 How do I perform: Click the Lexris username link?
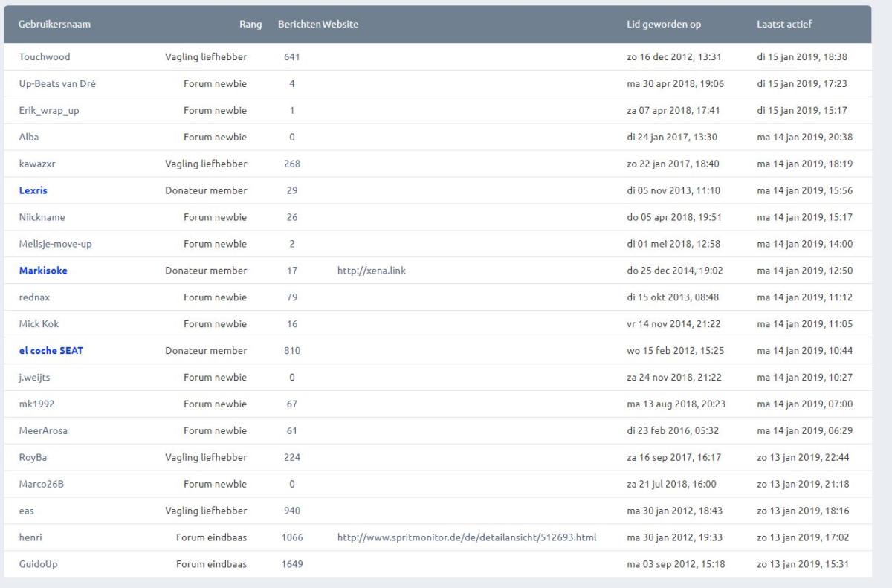33,191
